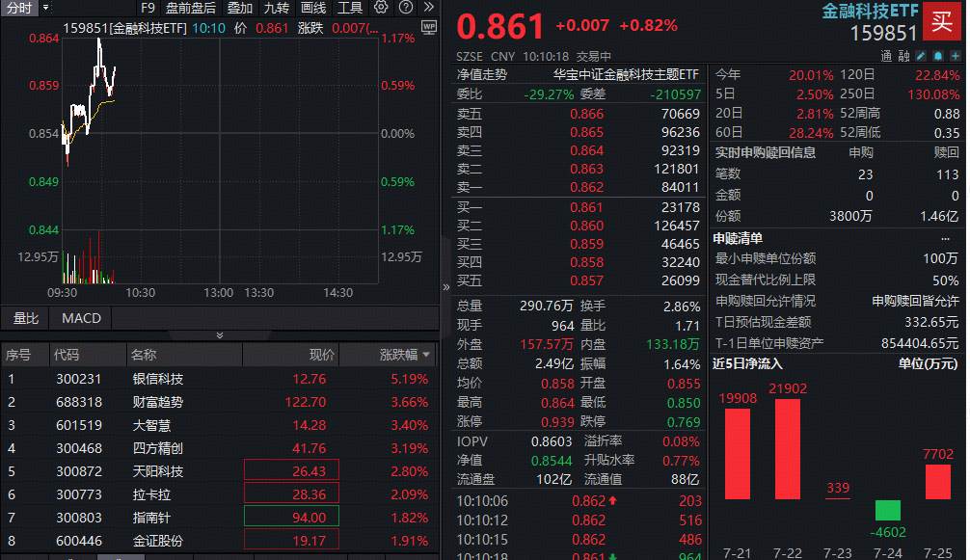970x560 pixels.
Task: Add 159851 to watchlist with the plus icon
Action: (955, 56)
